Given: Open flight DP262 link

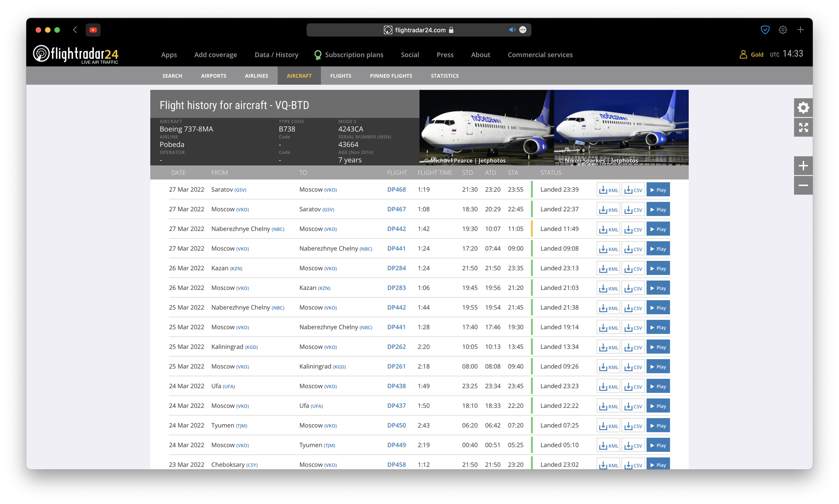Looking at the screenshot, I should [x=396, y=347].
